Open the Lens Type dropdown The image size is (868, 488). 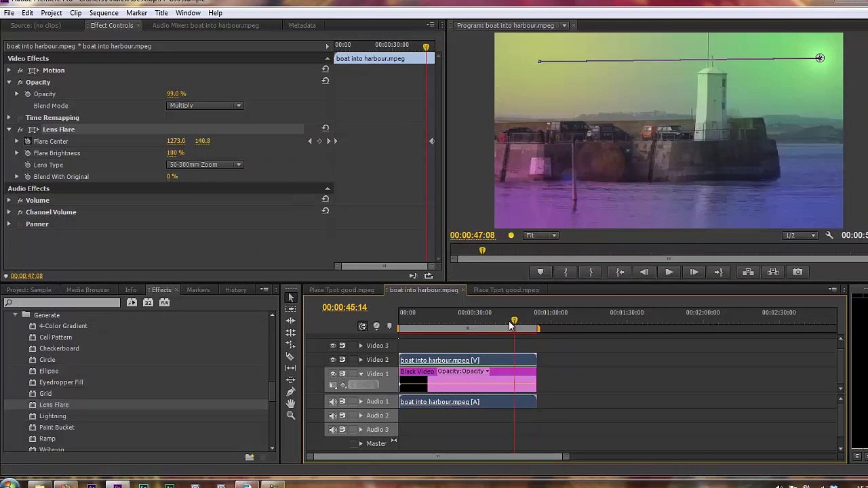(x=205, y=165)
